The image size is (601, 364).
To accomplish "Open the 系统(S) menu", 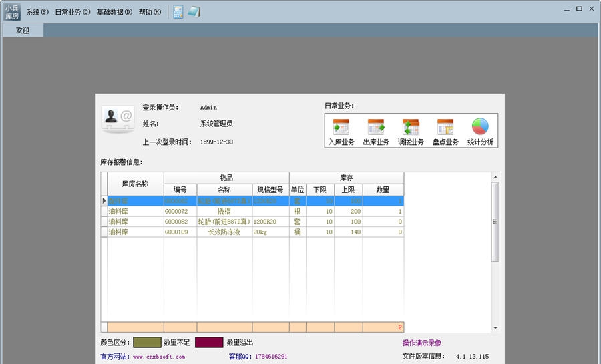I will (x=37, y=12).
